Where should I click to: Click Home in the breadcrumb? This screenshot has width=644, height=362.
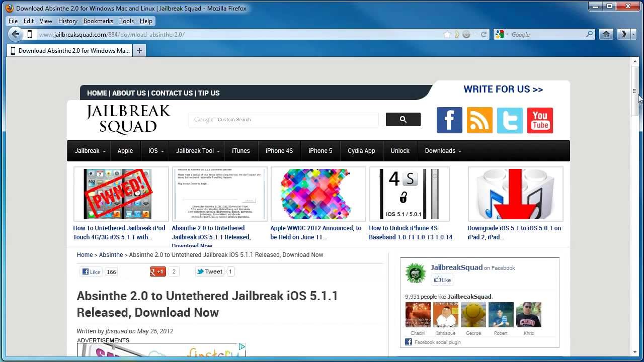coord(85,255)
